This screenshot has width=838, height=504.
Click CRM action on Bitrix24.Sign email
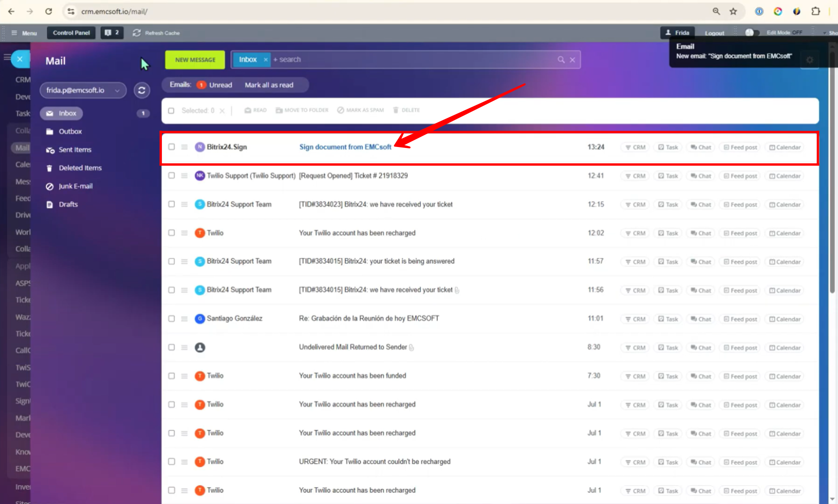(635, 147)
